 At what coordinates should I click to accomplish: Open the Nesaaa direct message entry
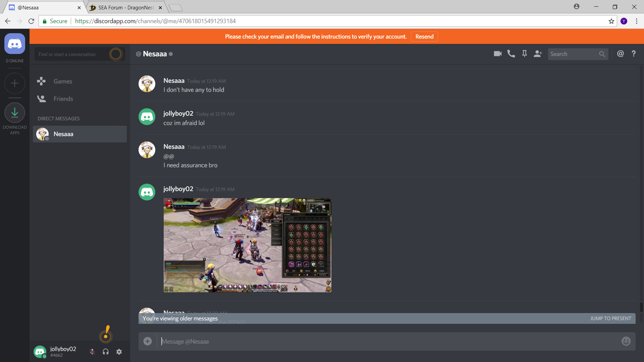[x=80, y=134]
